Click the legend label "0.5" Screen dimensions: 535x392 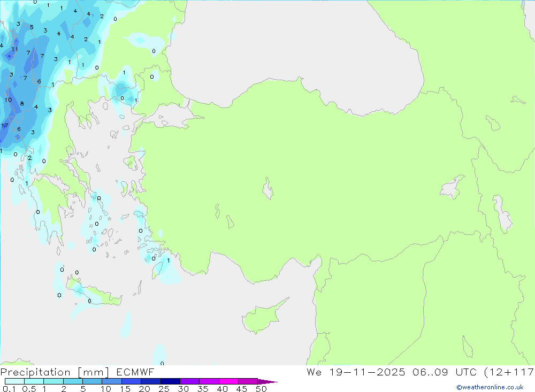[x=29, y=389]
